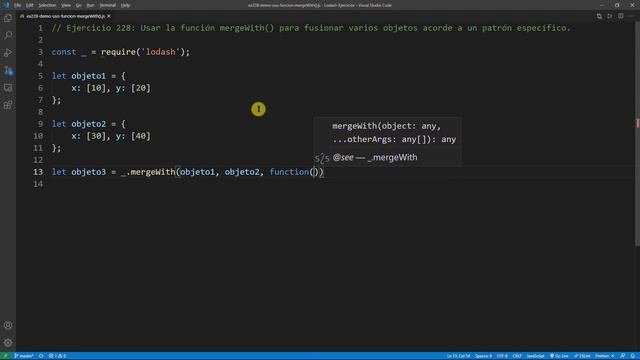Close the mergeWith js editor tab
Screen dimensions: 640x360
pos(109,16)
